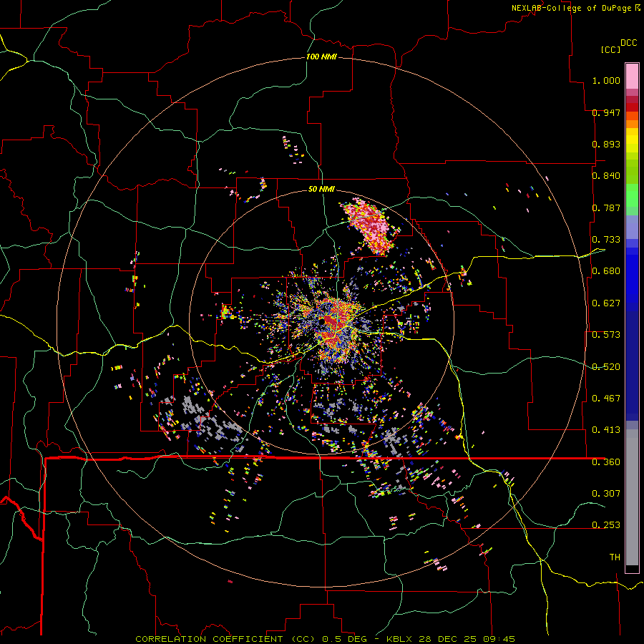Click the TH threshold label

pyautogui.click(x=615, y=557)
